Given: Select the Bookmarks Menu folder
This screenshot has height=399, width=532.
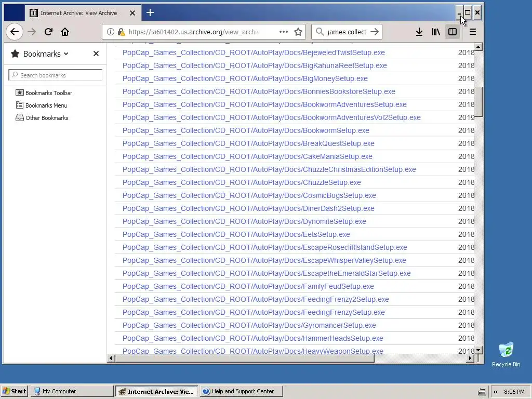Looking at the screenshot, I should tap(42, 105).
